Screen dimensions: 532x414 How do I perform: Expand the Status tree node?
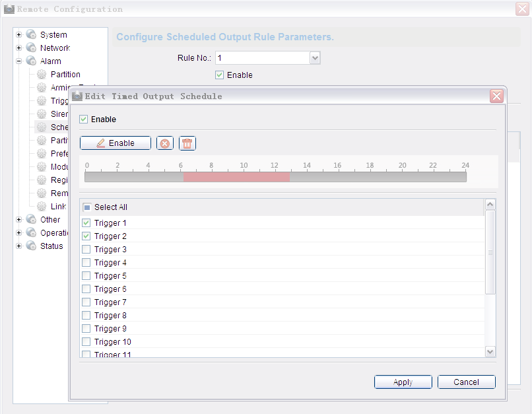click(x=19, y=246)
